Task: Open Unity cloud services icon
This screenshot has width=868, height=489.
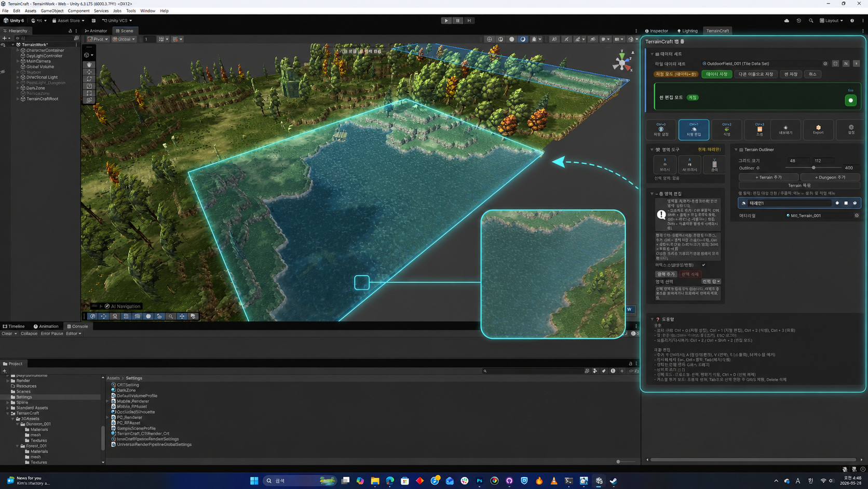Action: coord(786,21)
